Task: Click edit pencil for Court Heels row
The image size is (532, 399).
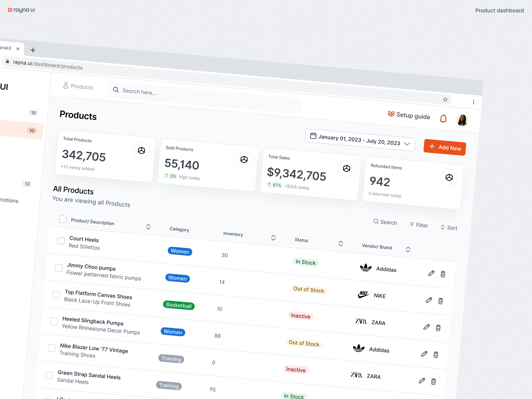Action: click(x=431, y=273)
